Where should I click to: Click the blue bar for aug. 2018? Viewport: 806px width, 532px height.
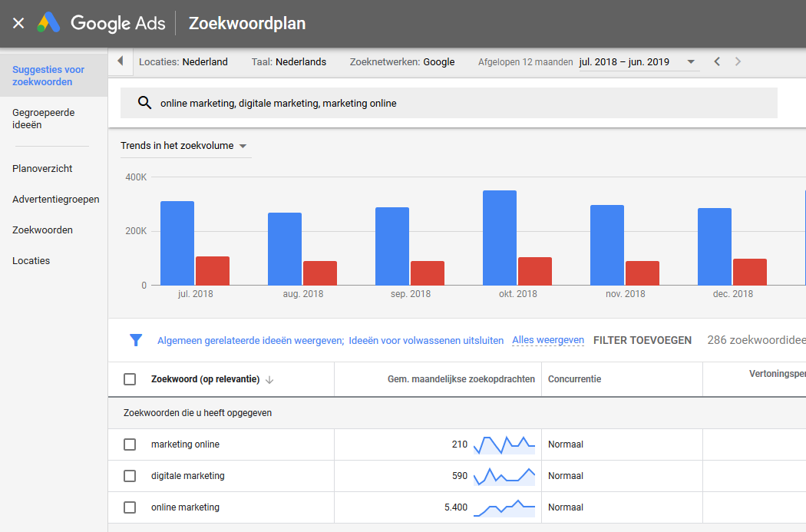285,249
